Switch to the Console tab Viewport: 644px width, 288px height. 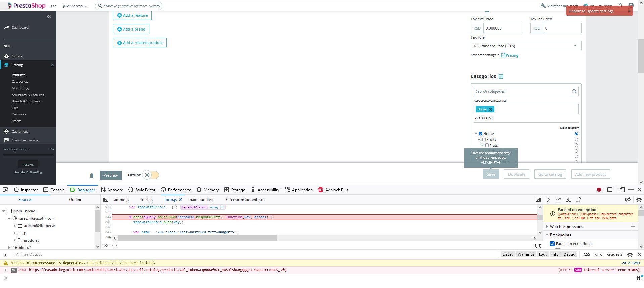tap(54, 190)
